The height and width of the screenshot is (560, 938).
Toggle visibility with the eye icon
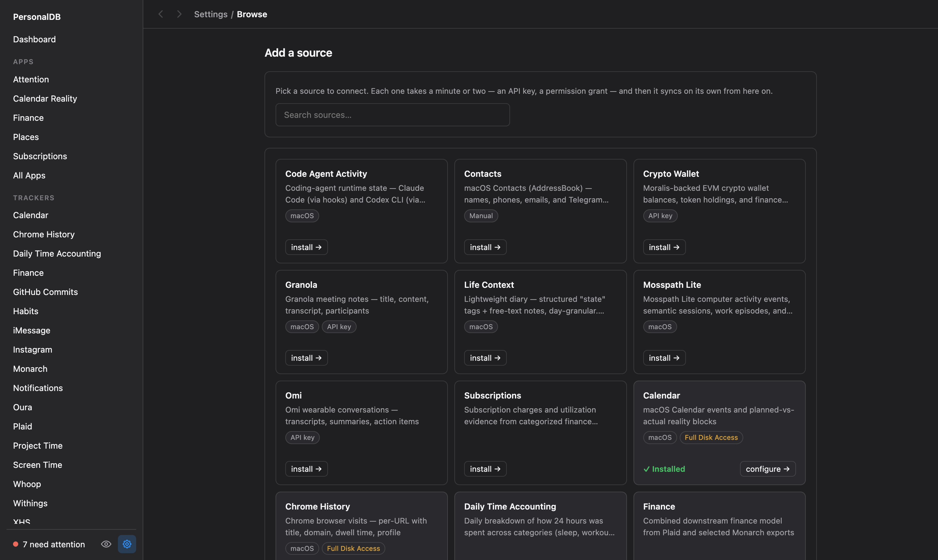pyautogui.click(x=106, y=544)
